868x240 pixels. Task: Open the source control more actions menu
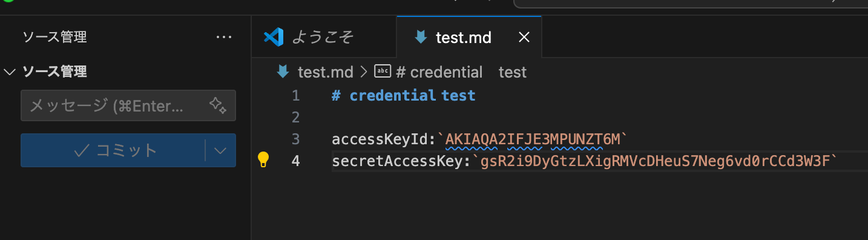click(224, 38)
